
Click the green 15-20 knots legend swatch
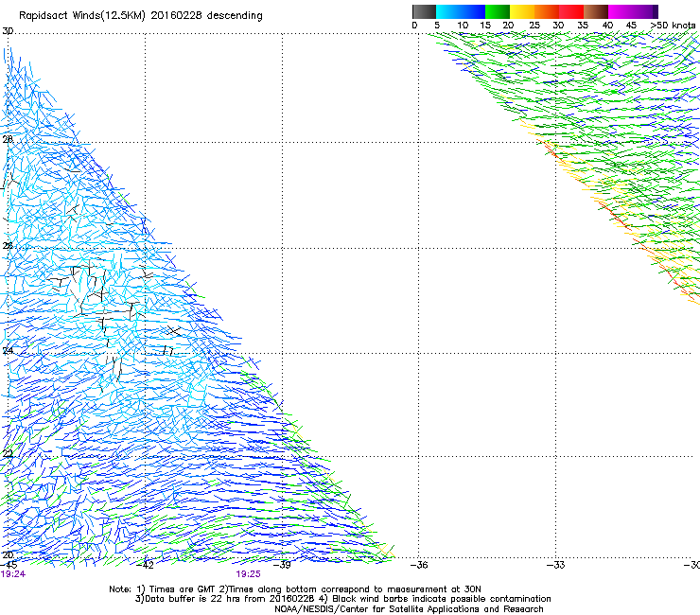[498, 11]
